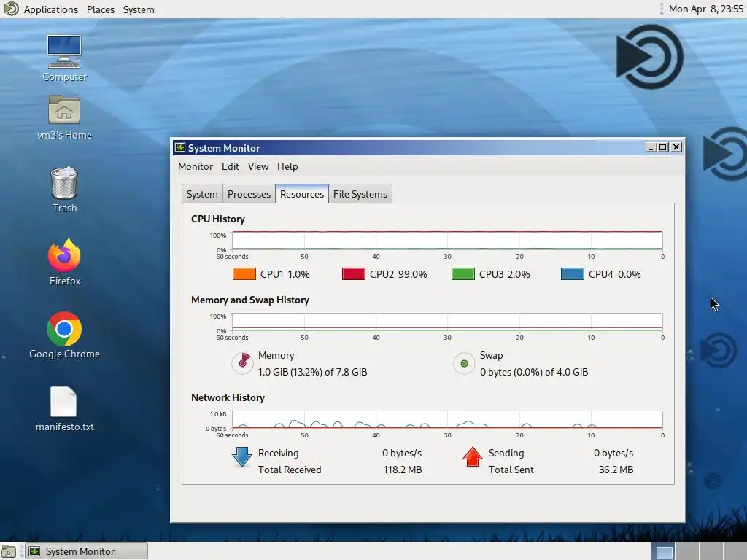Click the Swap pie chart icon
The width and height of the screenshot is (747, 560).
click(x=464, y=363)
